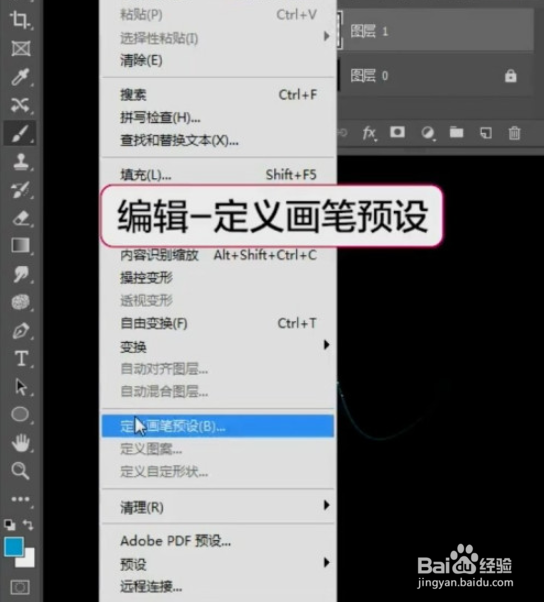
Task: Open the white background color picker
Action: click(x=28, y=560)
